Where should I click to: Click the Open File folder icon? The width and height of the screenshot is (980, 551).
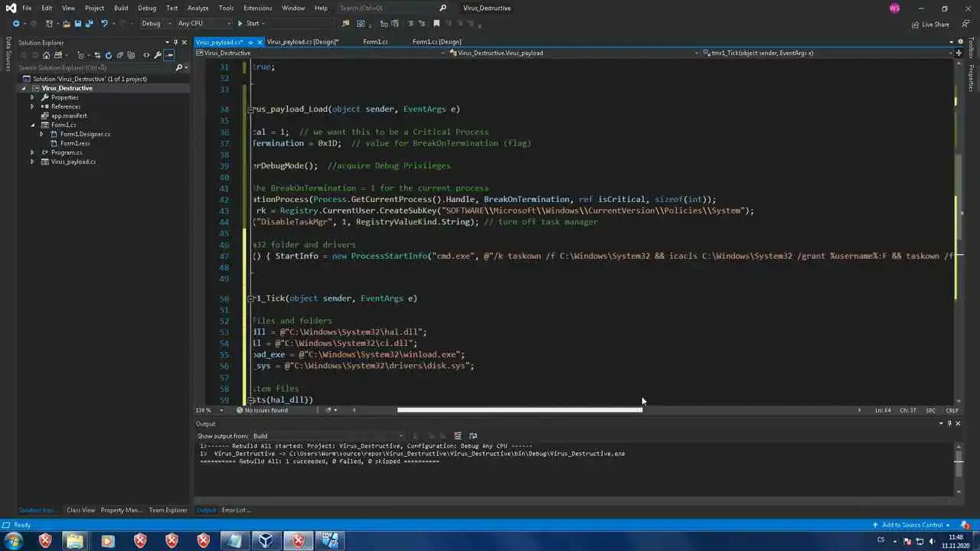click(x=66, y=24)
